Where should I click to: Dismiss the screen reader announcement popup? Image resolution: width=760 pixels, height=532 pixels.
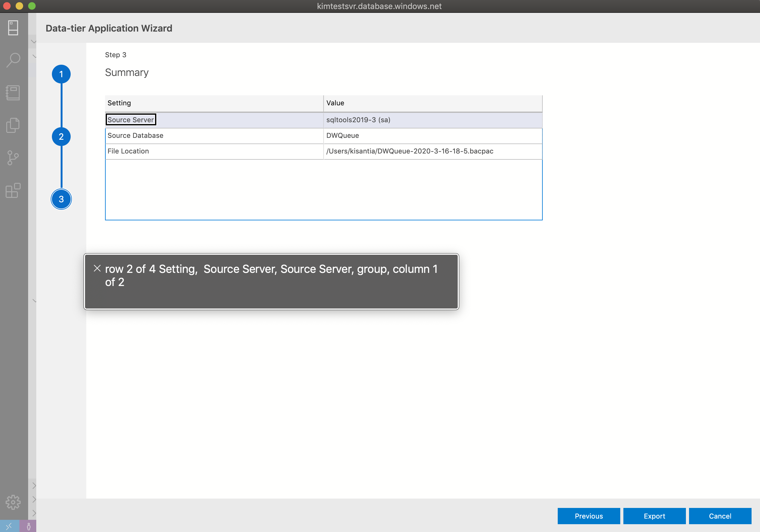coord(97,269)
